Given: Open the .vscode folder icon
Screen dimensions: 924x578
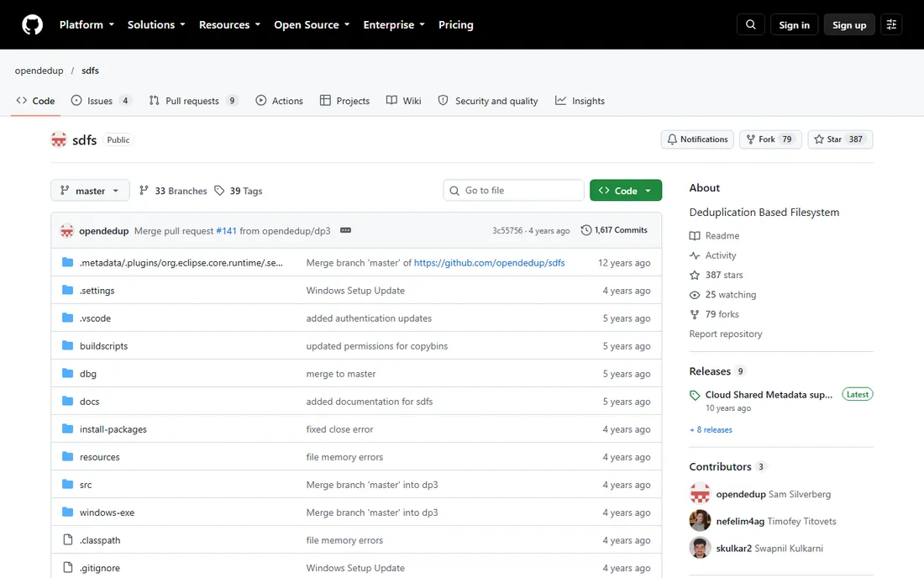Looking at the screenshot, I should coord(68,318).
